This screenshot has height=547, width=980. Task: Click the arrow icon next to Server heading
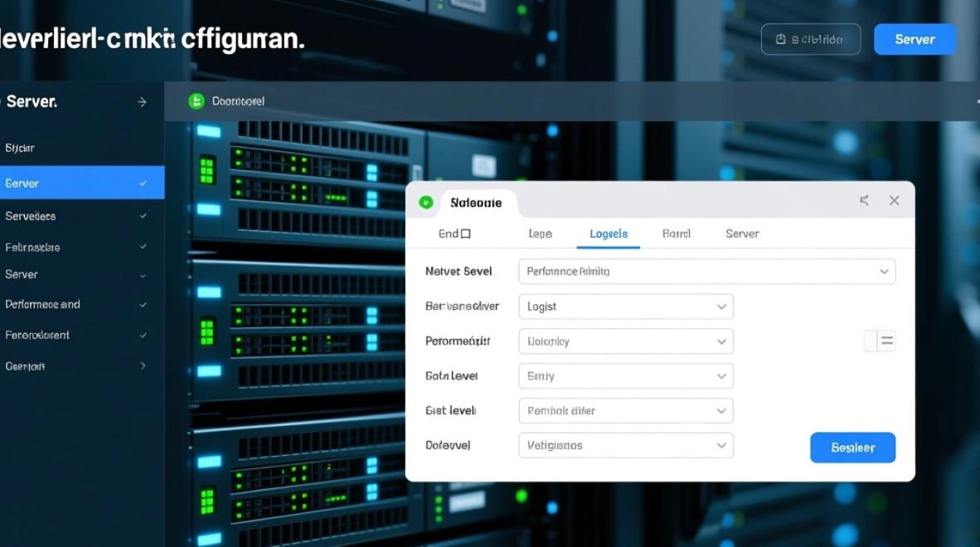tap(142, 102)
